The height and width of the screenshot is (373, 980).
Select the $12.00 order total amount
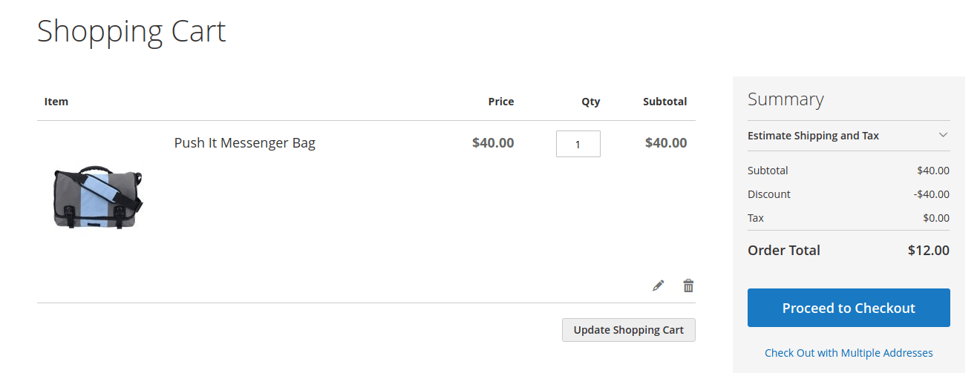928,250
